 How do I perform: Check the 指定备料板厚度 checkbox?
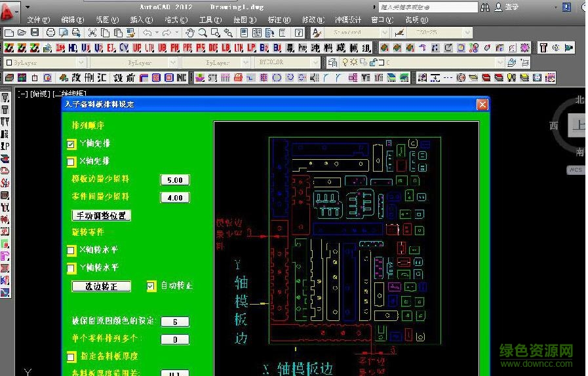(x=71, y=357)
